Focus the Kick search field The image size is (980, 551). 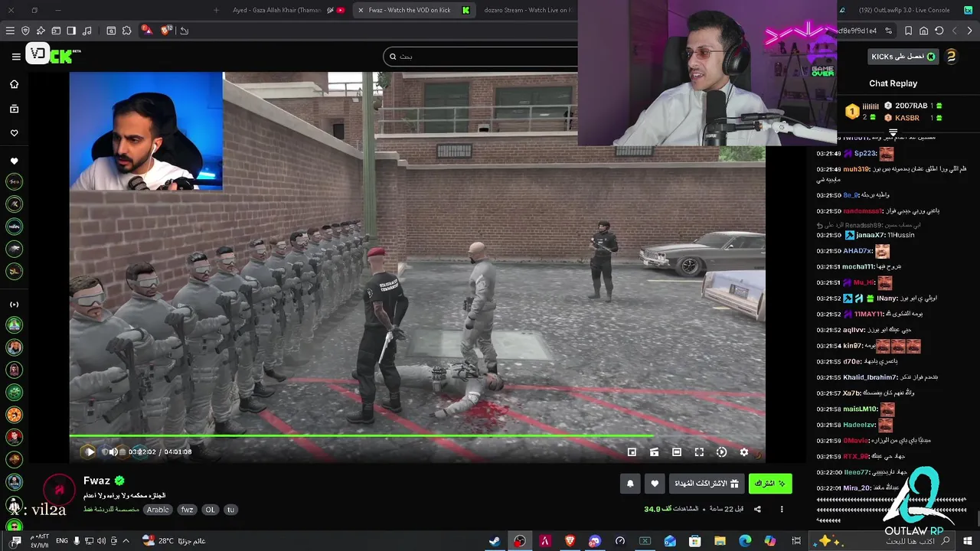482,56
